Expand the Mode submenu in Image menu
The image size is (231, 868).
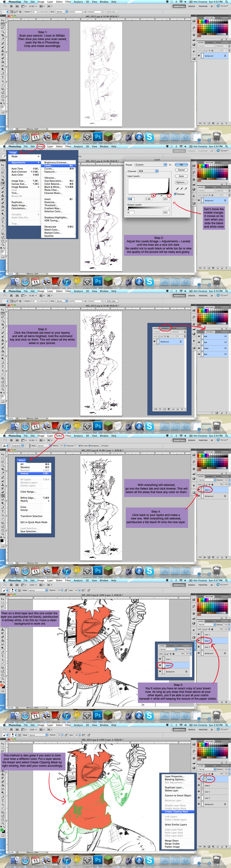click(25, 156)
